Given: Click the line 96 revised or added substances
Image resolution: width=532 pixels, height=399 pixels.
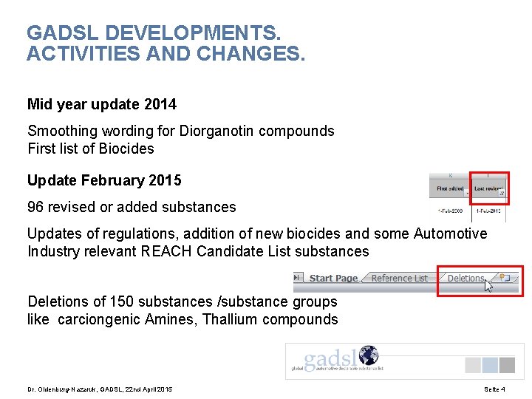Looking at the screenshot, I should click(x=132, y=207).
